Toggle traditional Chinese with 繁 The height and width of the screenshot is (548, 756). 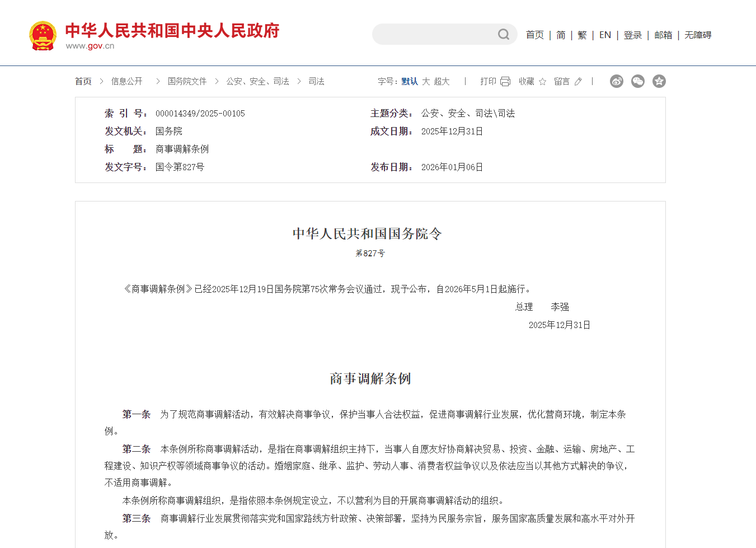(x=582, y=35)
